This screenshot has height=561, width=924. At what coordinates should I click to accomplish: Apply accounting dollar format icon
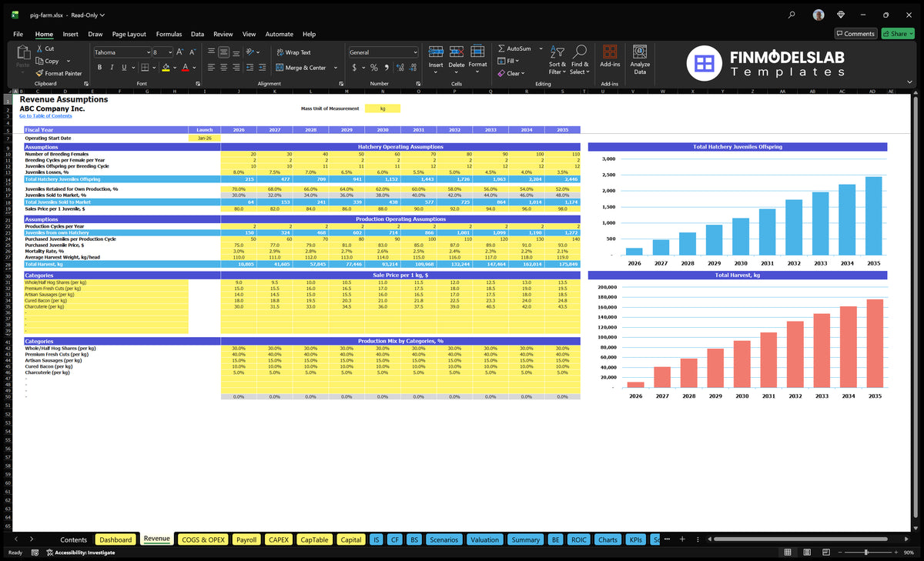[354, 68]
